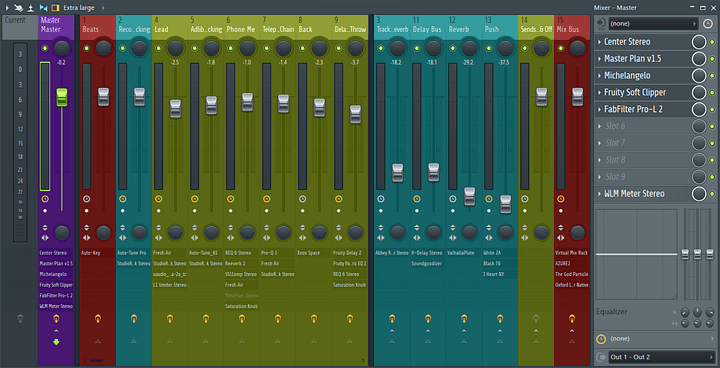
Task: Click the Fruity Soft Clipper mix knob
Action: click(x=698, y=93)
